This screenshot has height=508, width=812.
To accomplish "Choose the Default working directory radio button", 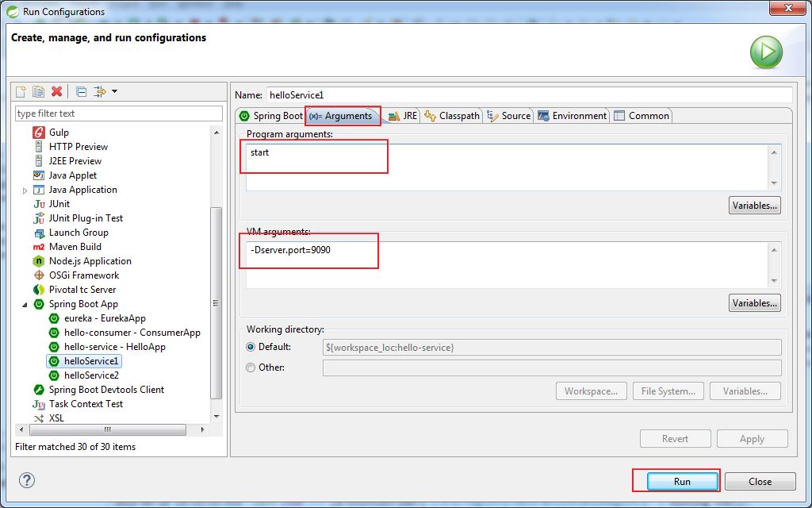I will tap(251, 347).
